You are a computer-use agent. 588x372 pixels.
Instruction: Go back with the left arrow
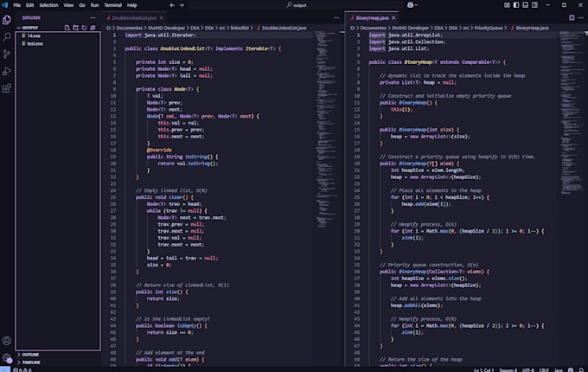172,5
